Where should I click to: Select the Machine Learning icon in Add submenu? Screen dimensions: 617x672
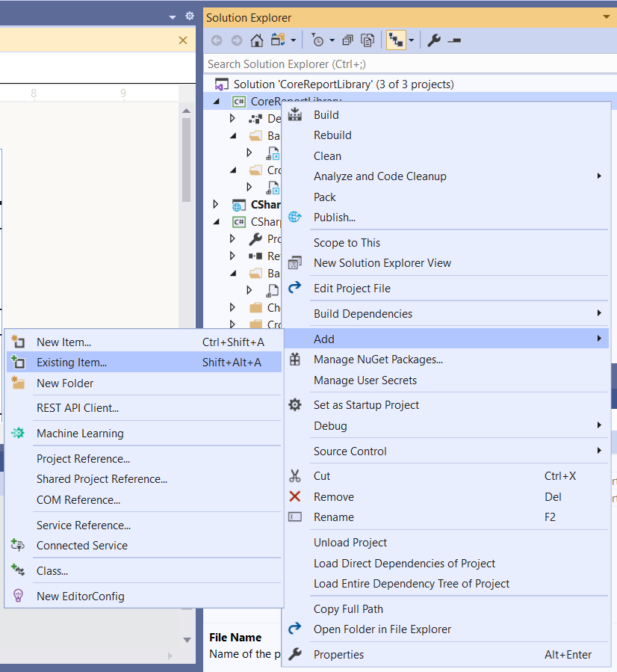[17, 432]
